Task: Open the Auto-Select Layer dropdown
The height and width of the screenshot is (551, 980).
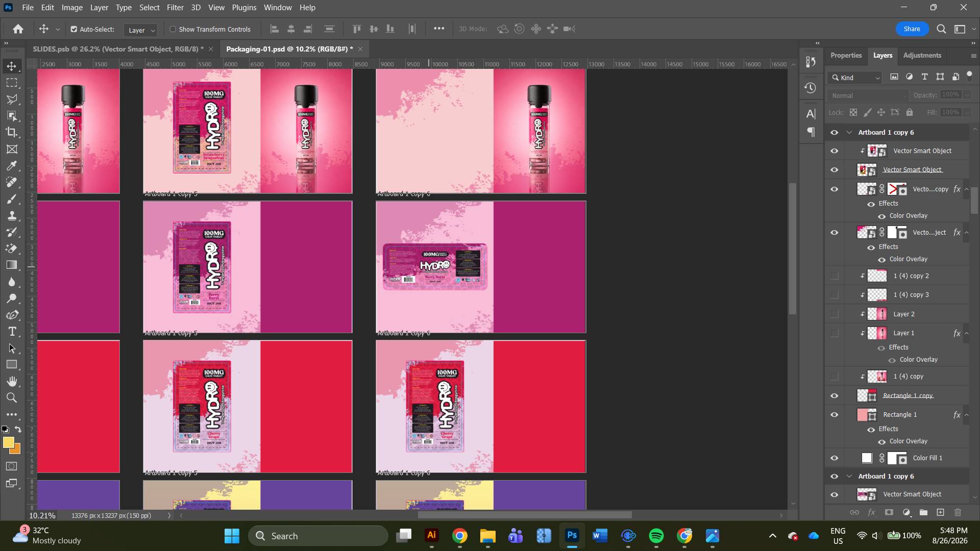Action: [x=140, y=30]
